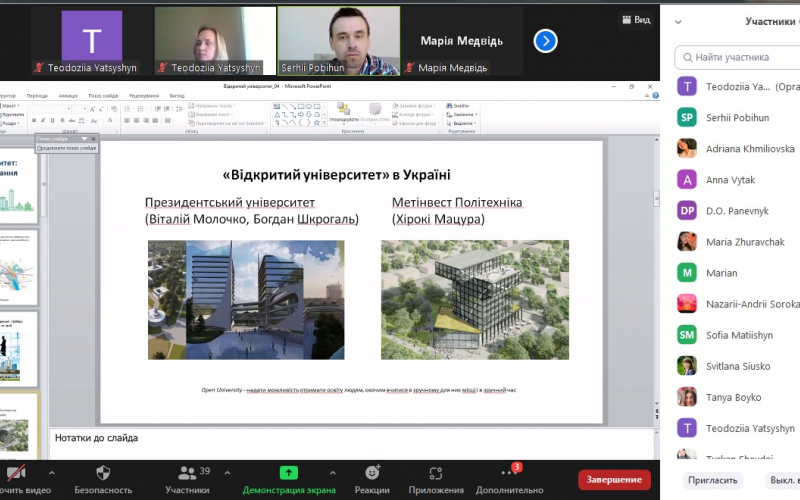This screenshot has height=500, width=800.
Task: Click PowerPoint increase font size icon
Action: [92, 109]
